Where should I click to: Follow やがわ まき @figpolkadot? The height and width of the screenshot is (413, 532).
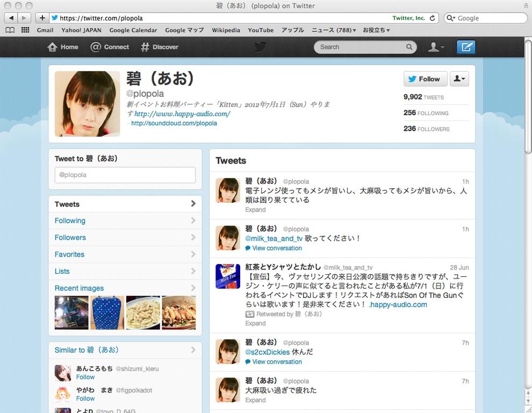tap(85, 398)
